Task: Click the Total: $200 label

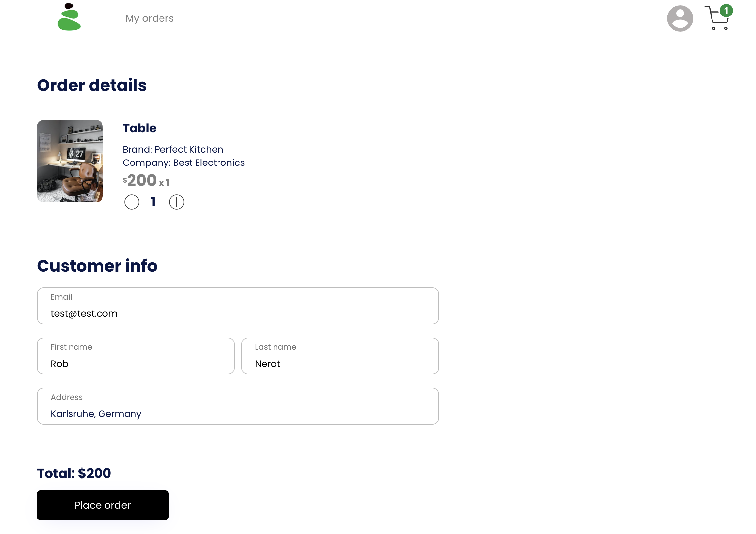Action: [x=74, y=473]
